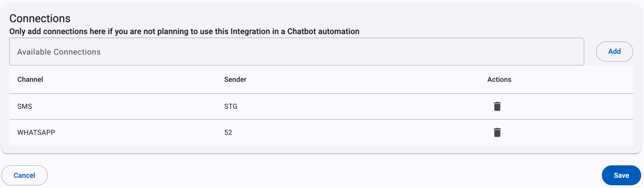Image resolution: width=644 pixels, height=188 pixels.
Task: Click 'Chatbot automation' text in the notice
Action: 323,31
